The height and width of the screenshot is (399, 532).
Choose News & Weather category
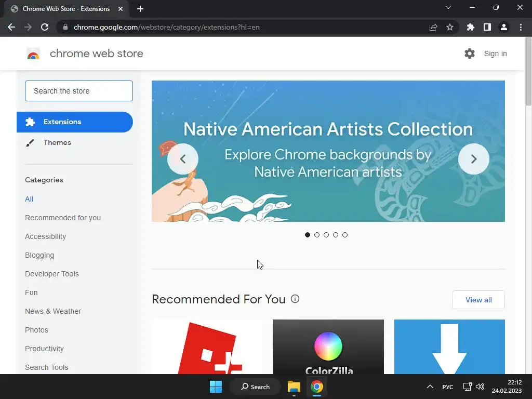[x=53, y=311]
